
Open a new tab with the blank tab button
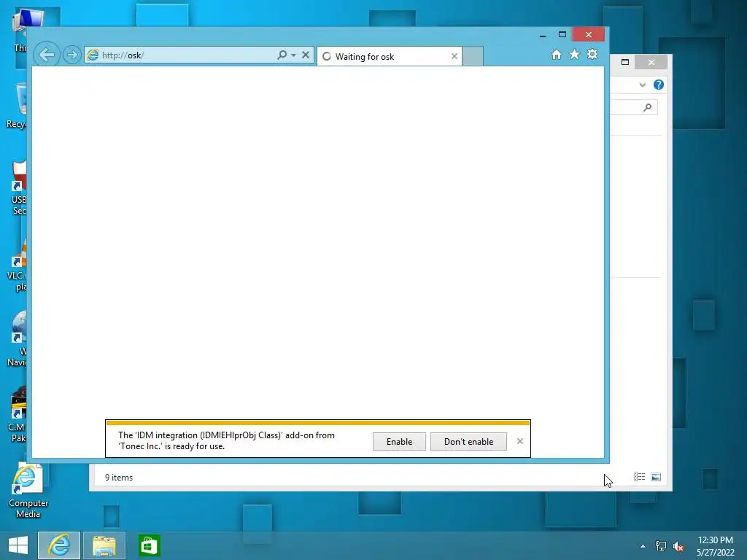[473, 56]
